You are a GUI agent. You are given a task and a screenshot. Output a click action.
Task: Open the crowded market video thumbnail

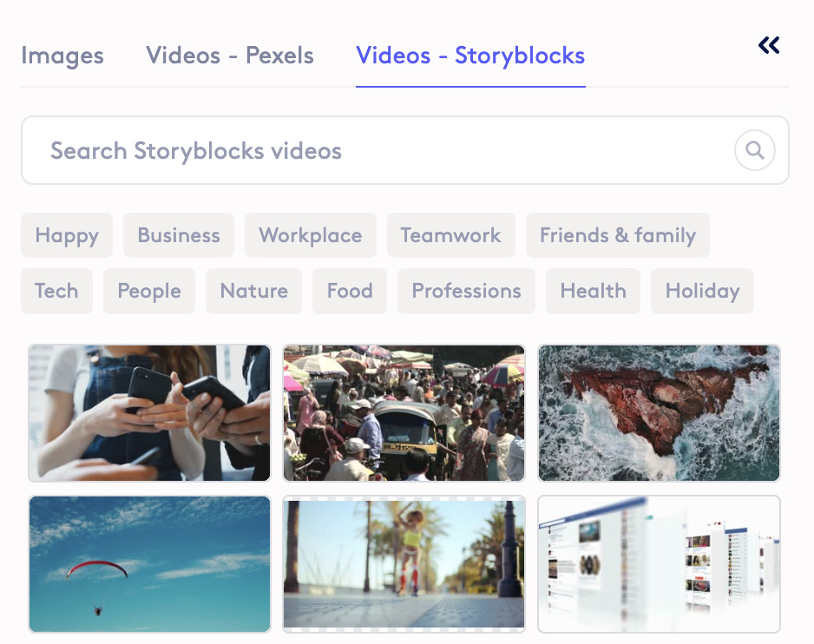(x=404, y=413)
